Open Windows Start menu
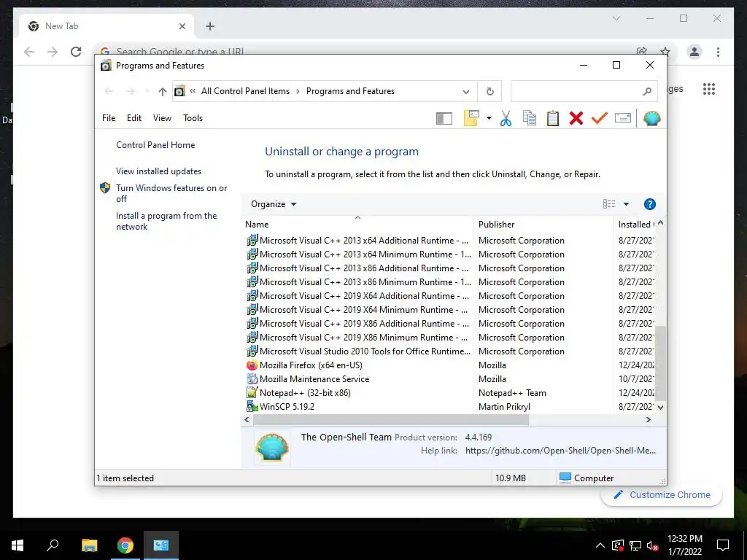The image size is (747, 560). tap(18, 545)
